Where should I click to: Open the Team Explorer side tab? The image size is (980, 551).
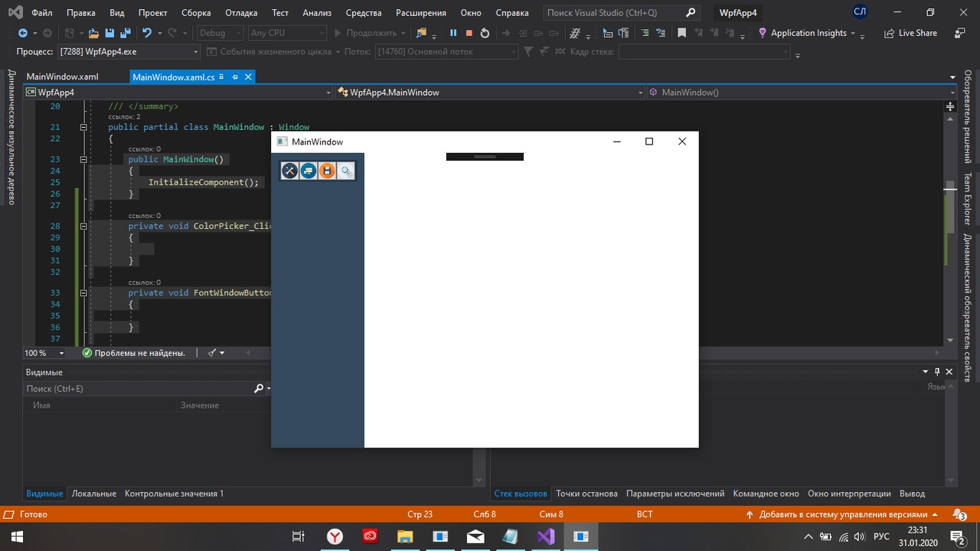pyautogui.click(x=968, y=197)
